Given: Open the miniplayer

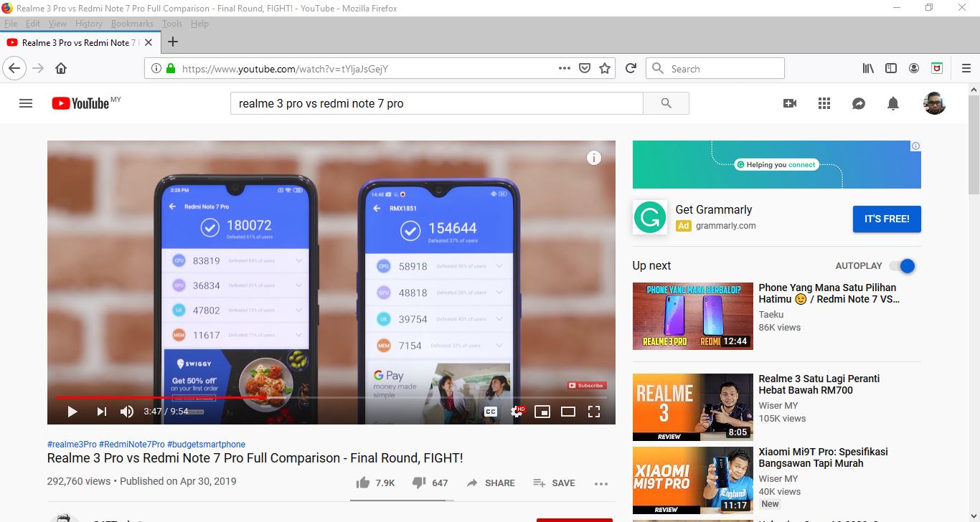Looking at the screenshot, I should click(x=542, y=412).
